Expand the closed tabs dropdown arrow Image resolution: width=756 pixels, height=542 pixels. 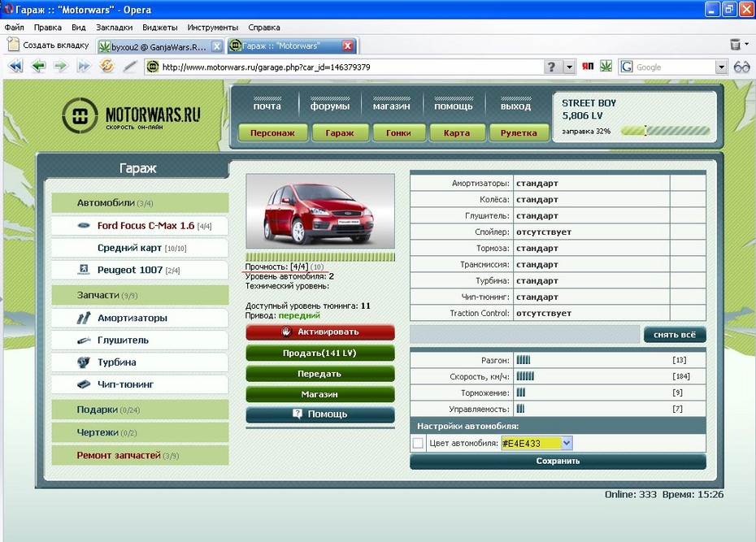[747, 45]
